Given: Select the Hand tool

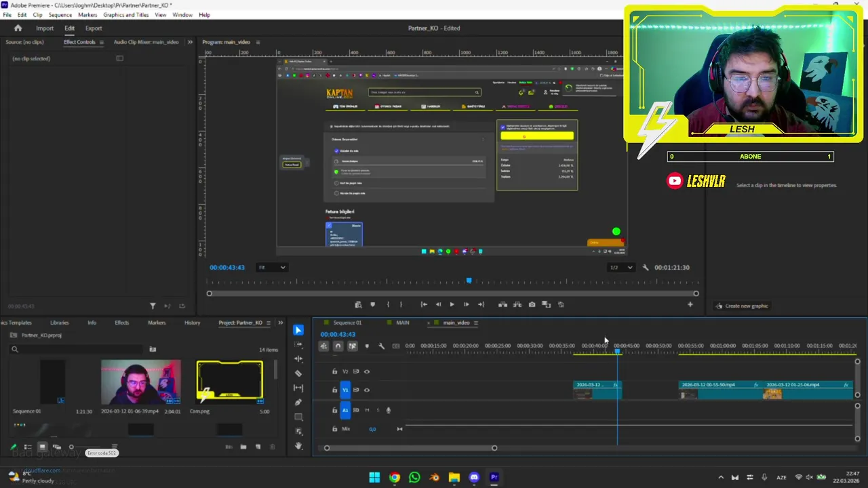Looking at the screenshot, I should (x=298, y=446).
